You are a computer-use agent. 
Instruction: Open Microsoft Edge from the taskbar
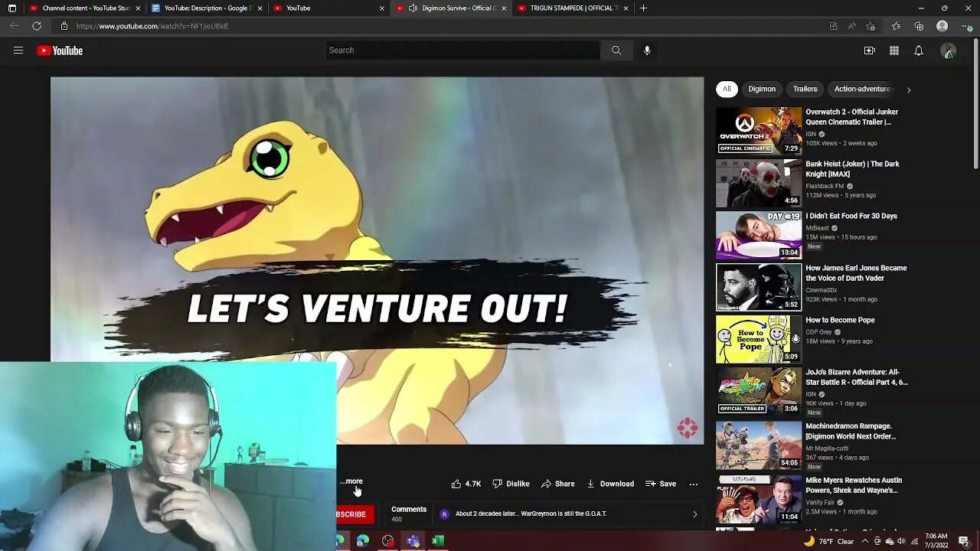click(363, 541)
